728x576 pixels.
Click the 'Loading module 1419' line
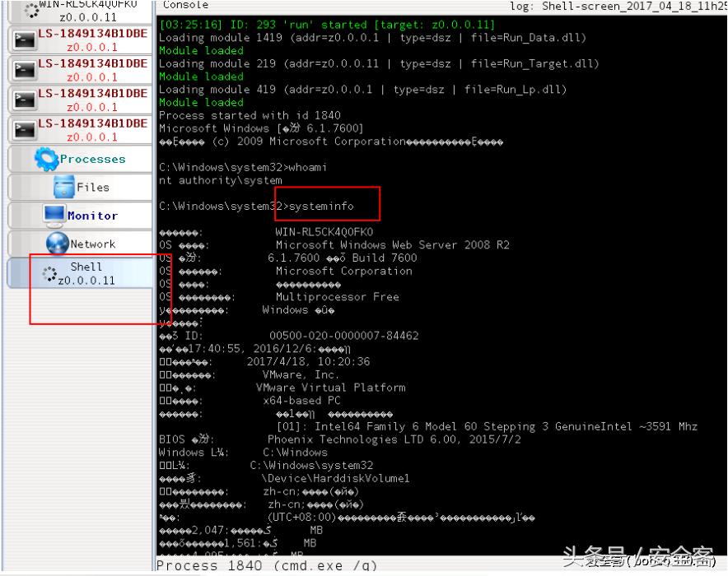tap(372, 38)
